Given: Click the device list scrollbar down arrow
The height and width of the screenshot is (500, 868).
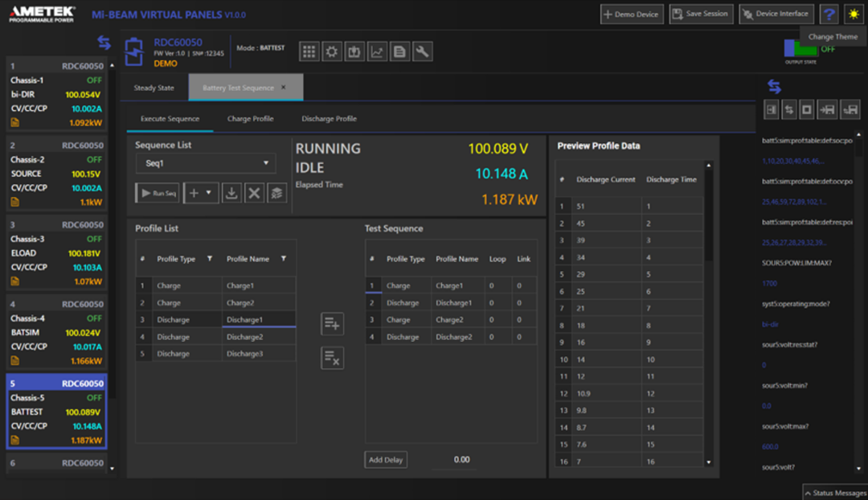Looking at the screenshot, I should pyautogui.click(x=113, y=469).
